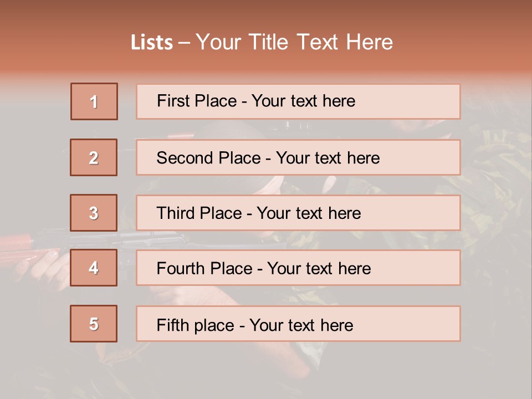The width and height of the screenshot is (532, 399).
Task: Pick the number 4 box
Action: pos(94,268)
